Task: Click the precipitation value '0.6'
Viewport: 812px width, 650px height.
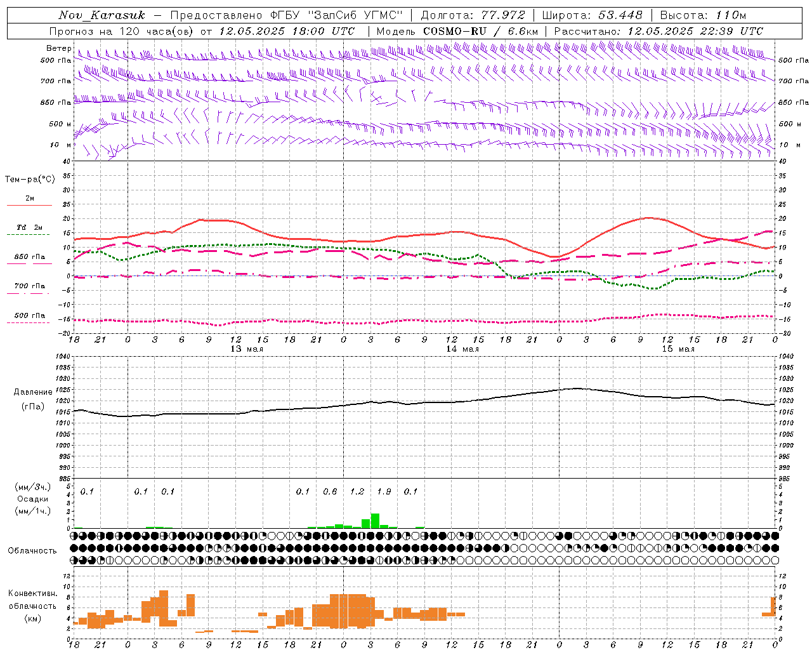Action: click(330, 492)
